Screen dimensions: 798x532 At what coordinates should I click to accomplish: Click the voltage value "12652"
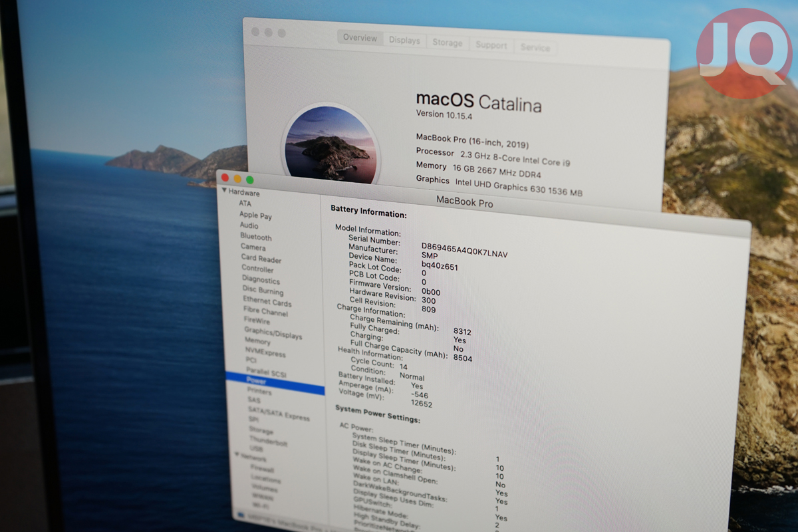(422, 404)
